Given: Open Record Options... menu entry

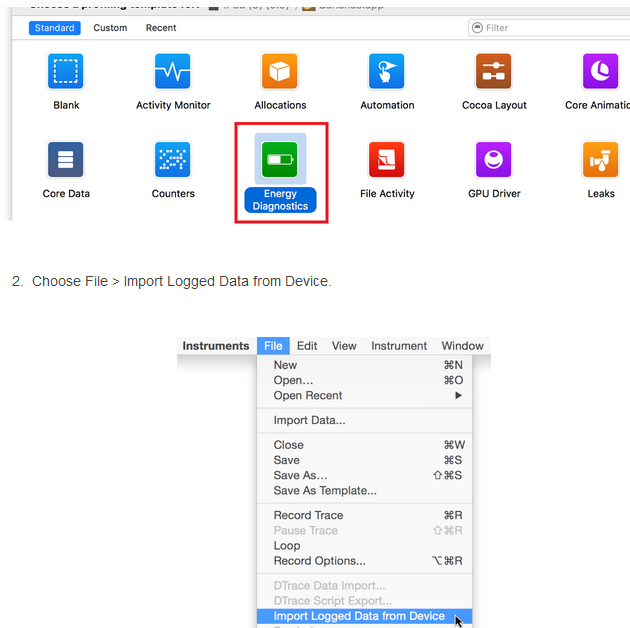Looking at the screenshot, I should click(x=364, y=561).
